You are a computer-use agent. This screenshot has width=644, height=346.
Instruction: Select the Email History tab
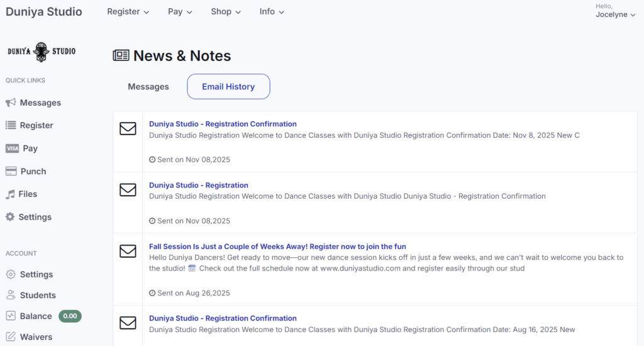pos(228,87)
